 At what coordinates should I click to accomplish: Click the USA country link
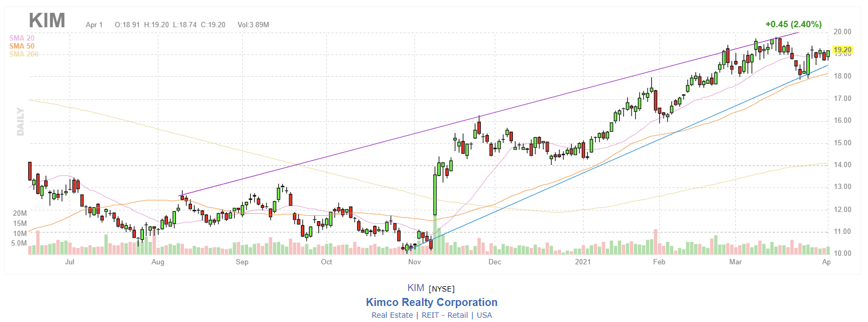tap(484, 315)
